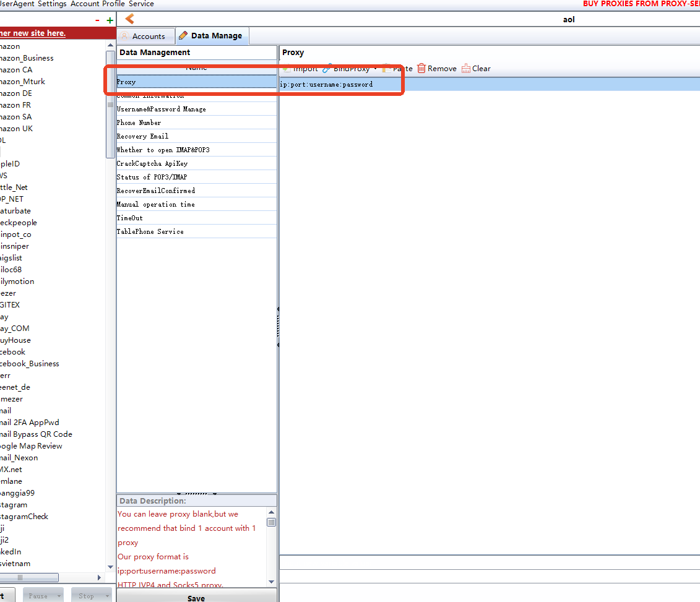
Task: Switch to the Data Manage tab
Action: [212, 36]
